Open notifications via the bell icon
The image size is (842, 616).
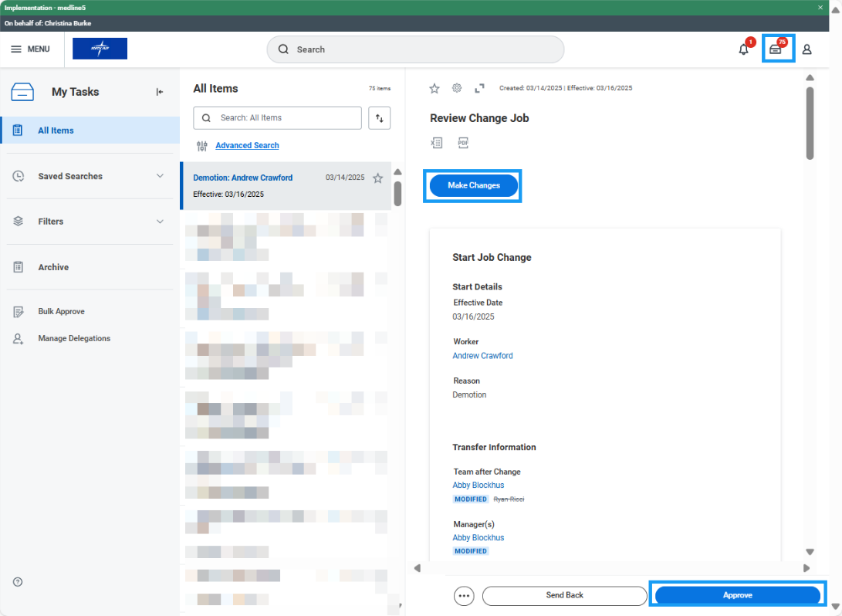pyautogui.click(x=743, y=49)
